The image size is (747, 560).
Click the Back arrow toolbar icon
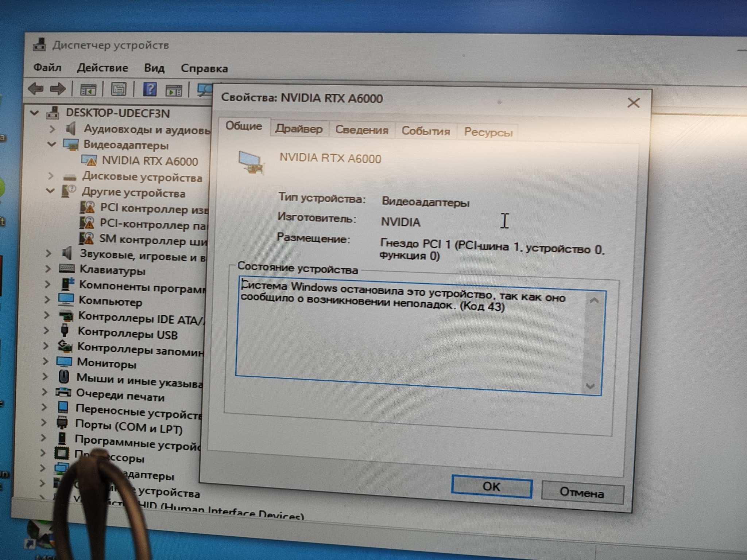tap(35, 88)
